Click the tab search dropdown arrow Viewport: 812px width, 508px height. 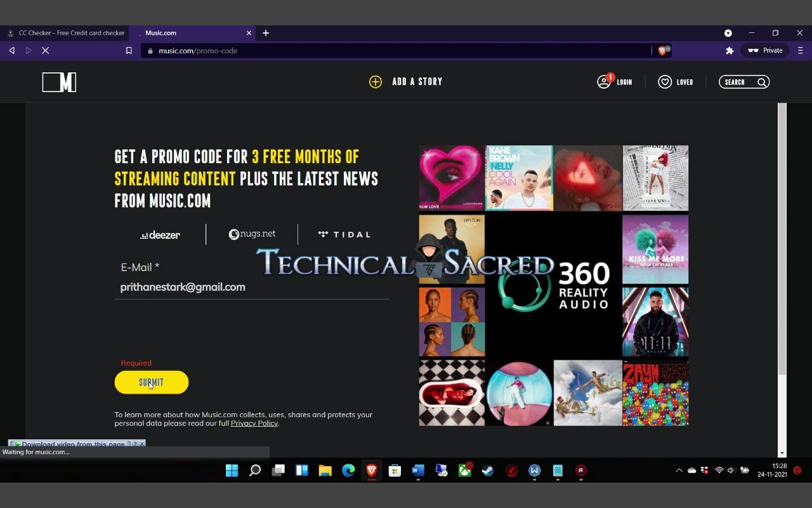pyautogui.click(x=728, y=33)
